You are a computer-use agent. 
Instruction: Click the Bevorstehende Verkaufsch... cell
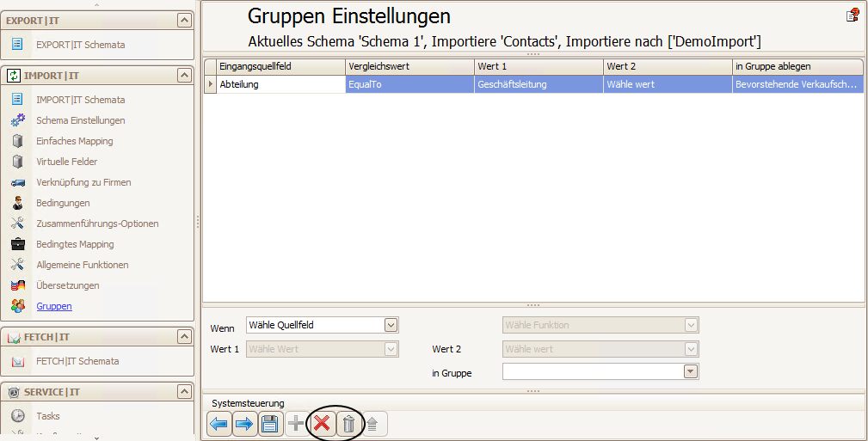click(x=797, y=84)
